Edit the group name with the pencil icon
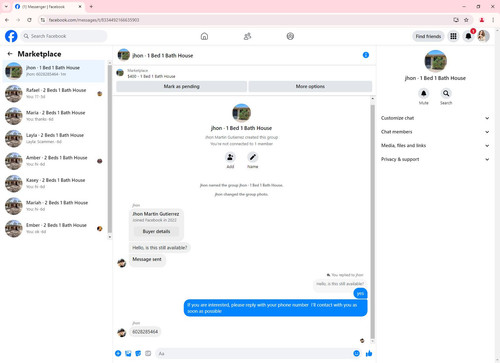Viewport: 500px width, 363px height. click(253, 157)
